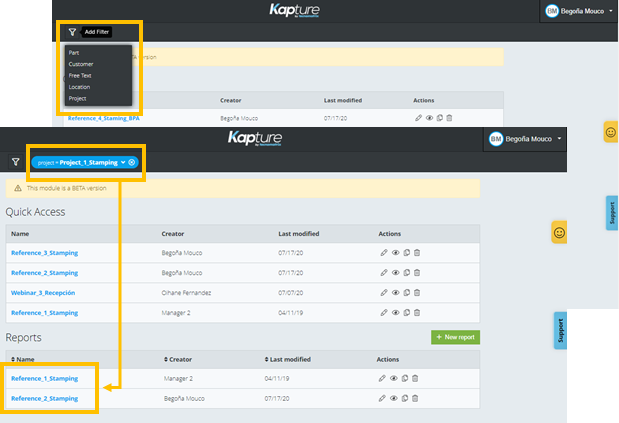The width and height of the screenshot is (619, 423).
Task: Remove the Project_1_Stamping filter chip
Action: [132, 162]
